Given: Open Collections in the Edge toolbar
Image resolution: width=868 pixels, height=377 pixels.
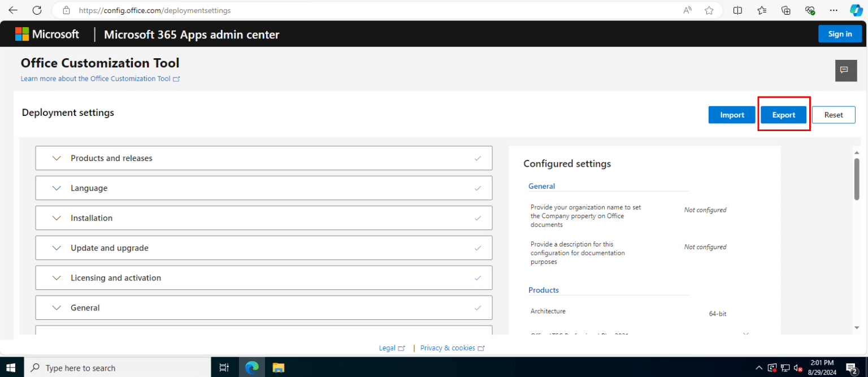Looking at the screenshot, I should pyautogui.click(x=785, y=10).
